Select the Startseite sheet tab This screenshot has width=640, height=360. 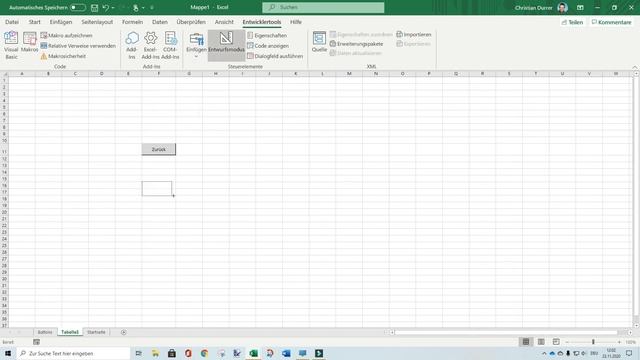(96, 332)
